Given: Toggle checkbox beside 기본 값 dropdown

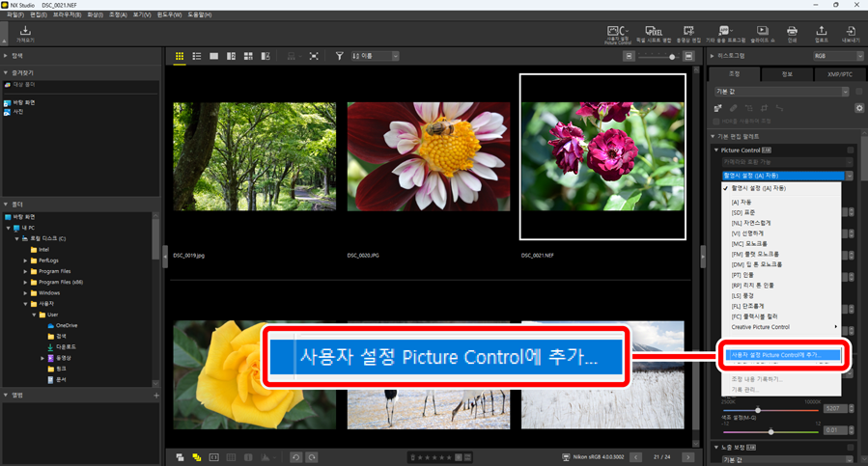Looking at the screenshot, I should tap(859, 92).
